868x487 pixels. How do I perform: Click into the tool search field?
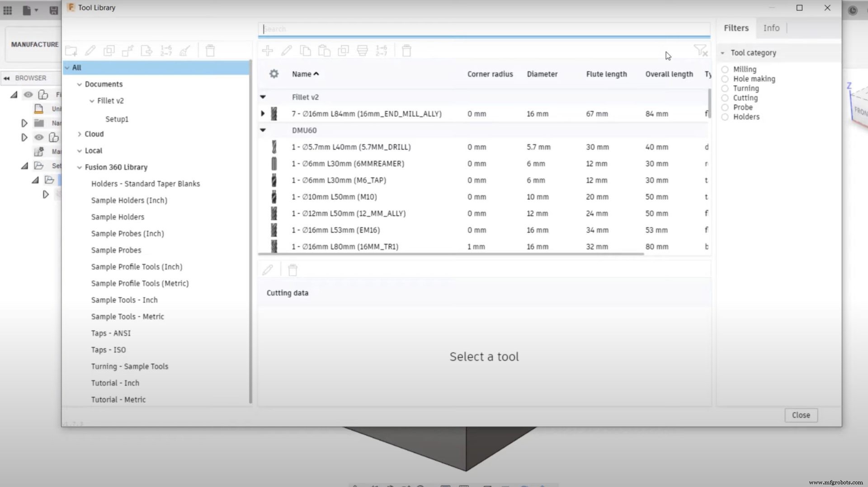[484, 29]
